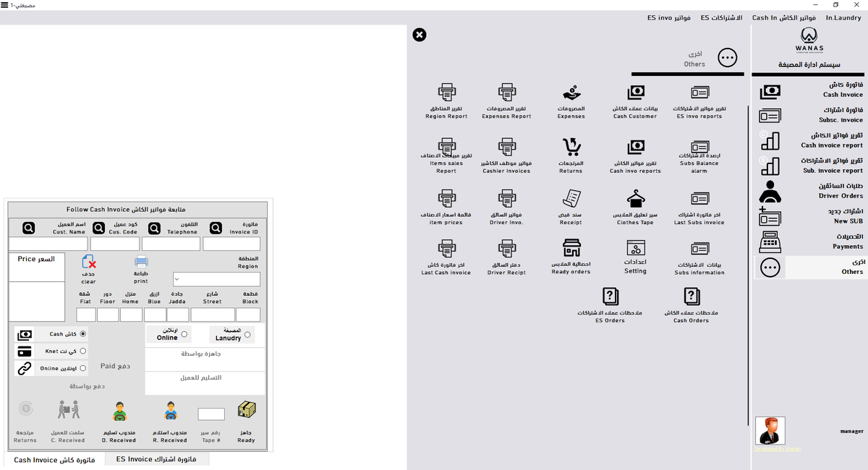Viewport: 868px width, 470px height.
Task: Select the Online order source radio
Action: click(x=184, y=334)
